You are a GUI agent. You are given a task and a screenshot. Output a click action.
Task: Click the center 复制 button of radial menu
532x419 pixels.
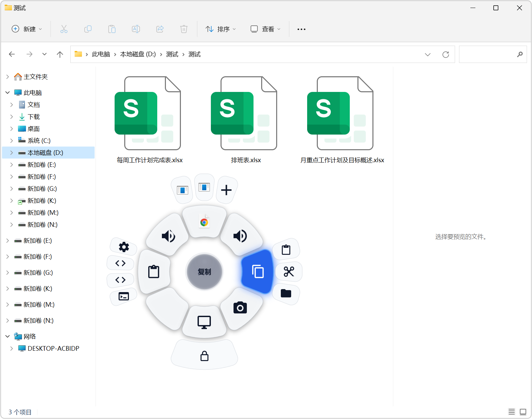(204, 272)
